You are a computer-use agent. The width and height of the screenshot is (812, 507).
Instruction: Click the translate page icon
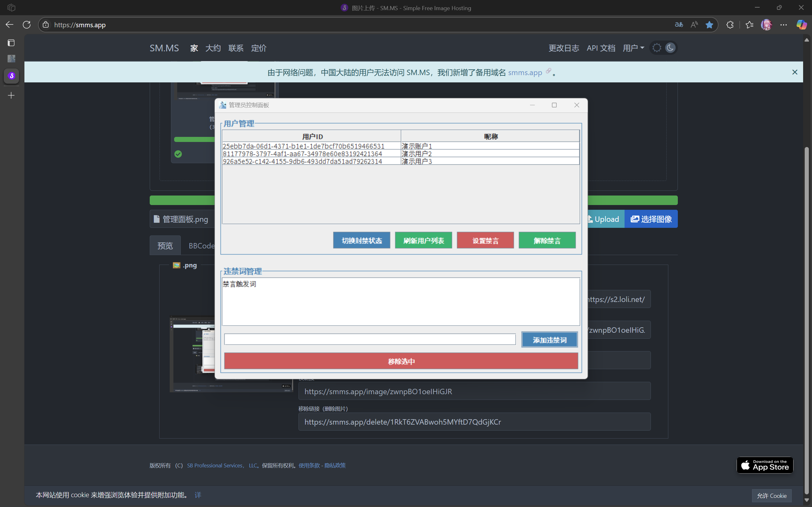[x=679, y=25]
